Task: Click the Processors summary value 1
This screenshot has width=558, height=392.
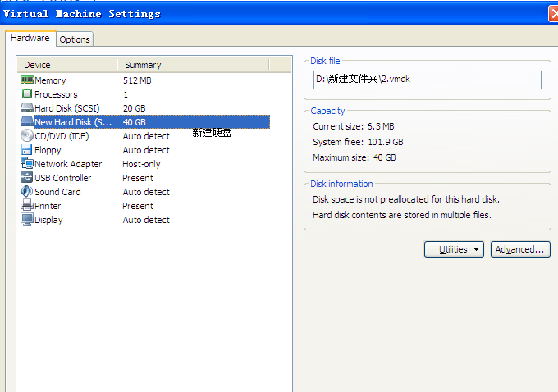Action: (x=126, y=94)
